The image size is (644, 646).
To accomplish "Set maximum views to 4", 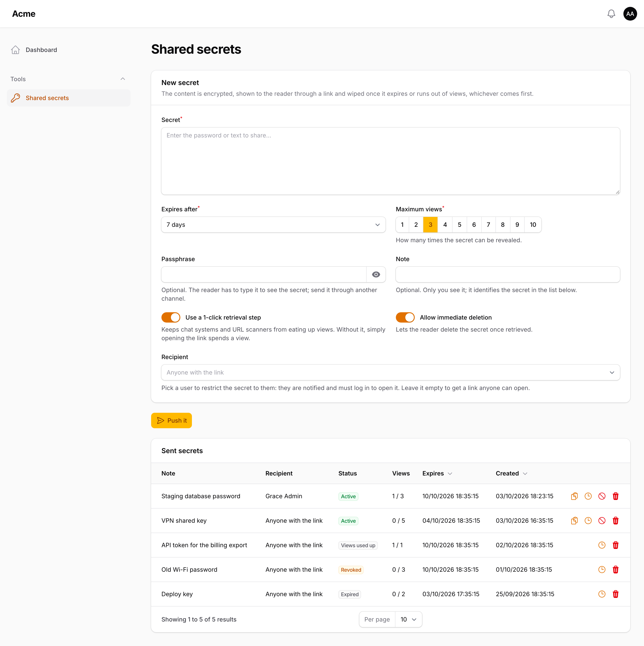I will point(445,225).
